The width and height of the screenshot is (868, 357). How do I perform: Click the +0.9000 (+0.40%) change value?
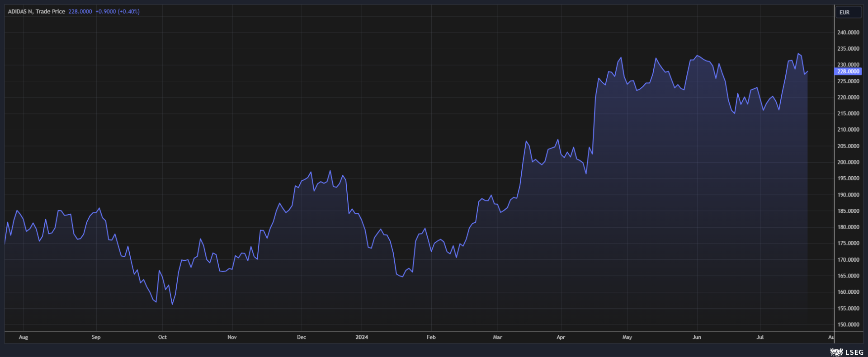[x=118, y=12]
